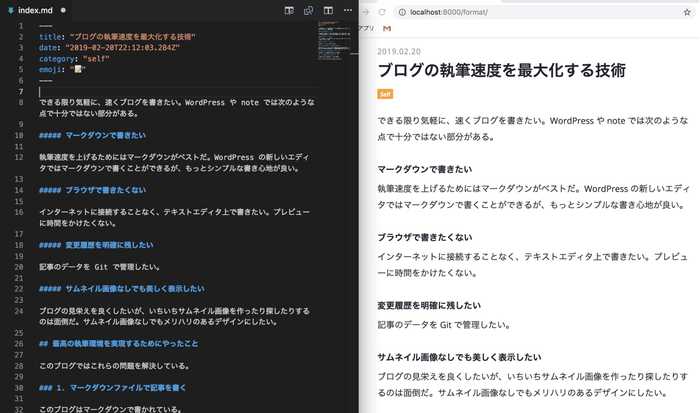
Task: Click the heading 変更履歴を明確に残したい in browser
Action: pyautogui.click(x=429, y=305)
